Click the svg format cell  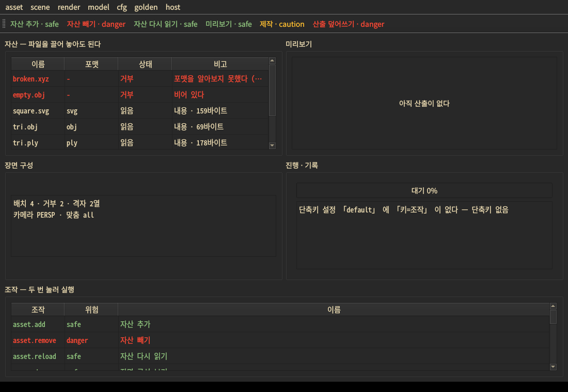coord(91,110)
